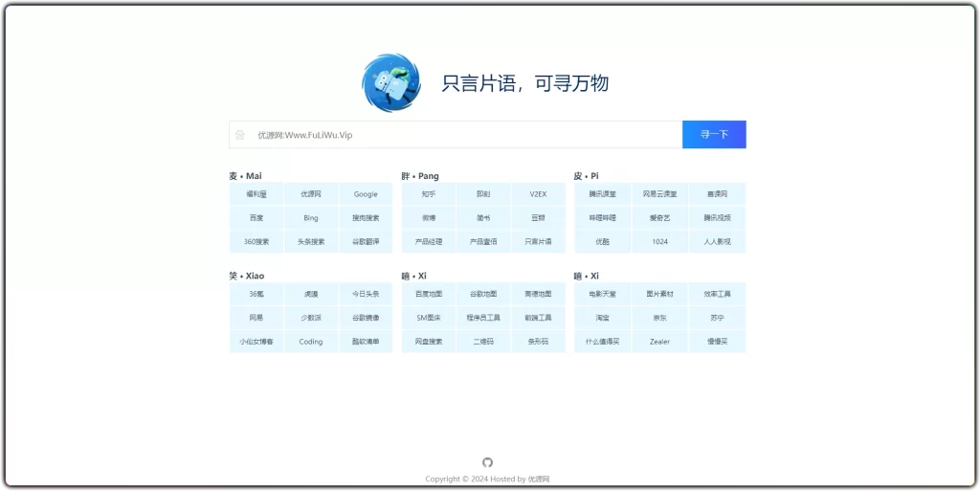Open the 程序员工具 tile
This screenshot has width=980, height=491.
pyautogui.click(x=483, y=318)
